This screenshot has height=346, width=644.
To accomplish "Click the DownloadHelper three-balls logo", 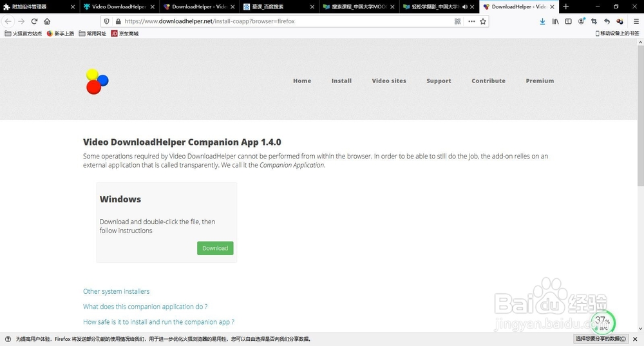I will [x=97, y=81].
